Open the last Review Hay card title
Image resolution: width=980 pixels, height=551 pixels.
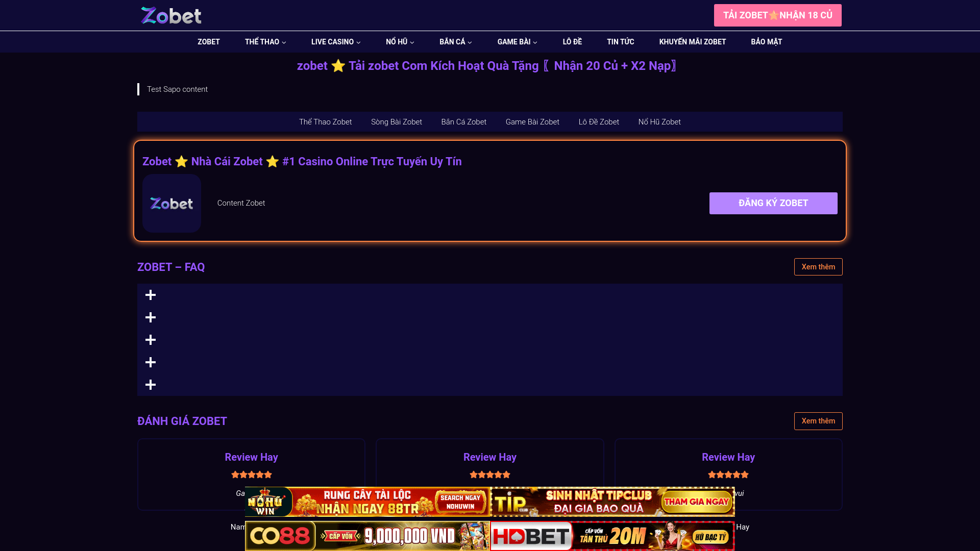(x=728, y=457)
